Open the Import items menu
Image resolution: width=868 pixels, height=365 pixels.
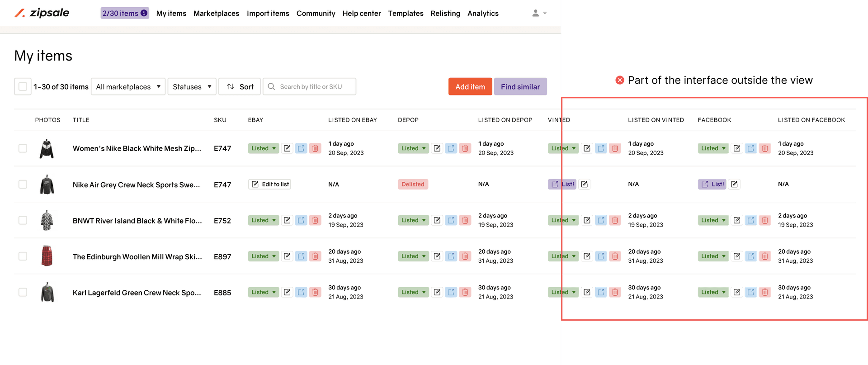(x=268, y=14)
